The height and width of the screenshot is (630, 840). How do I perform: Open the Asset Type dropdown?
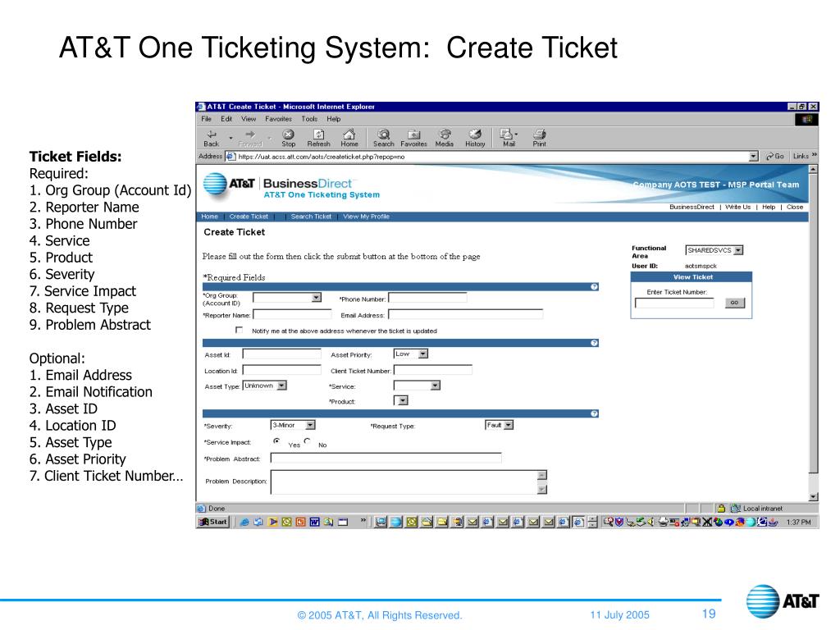[x=265, y=386]
